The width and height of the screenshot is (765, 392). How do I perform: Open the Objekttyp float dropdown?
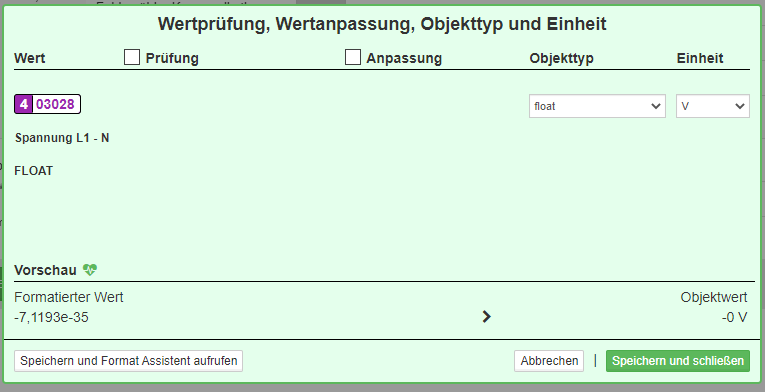pyautogui.click(x=597, y=106)
